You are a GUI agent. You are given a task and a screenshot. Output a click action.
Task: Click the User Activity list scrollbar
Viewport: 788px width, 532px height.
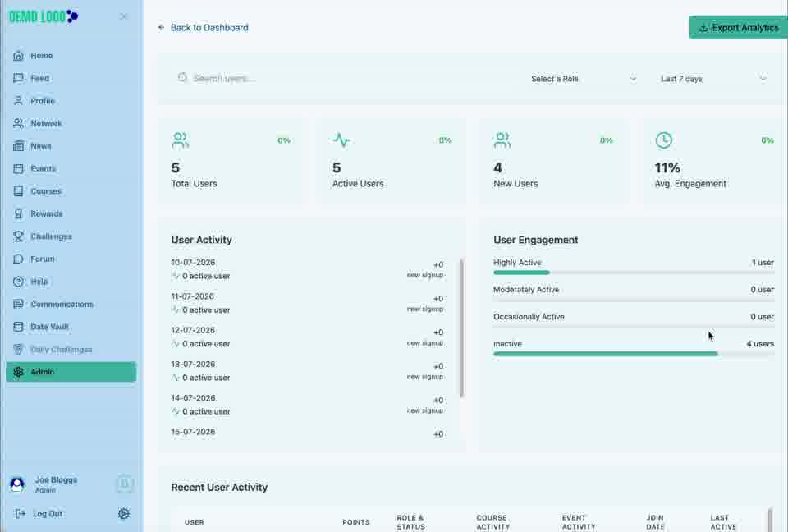461,328
